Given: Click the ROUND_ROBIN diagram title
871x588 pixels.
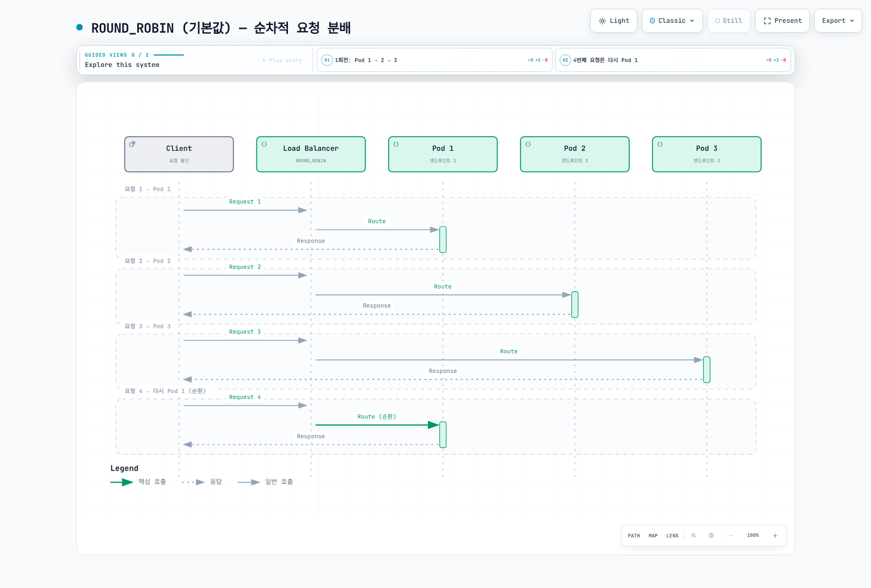Looking at the screenshot, I should [221, 28].
